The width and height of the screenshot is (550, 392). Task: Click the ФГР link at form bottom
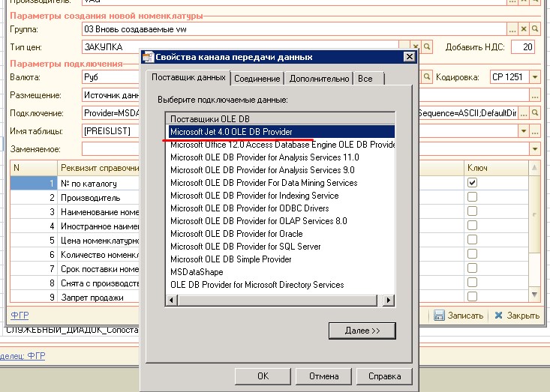(x=20, y=316)
